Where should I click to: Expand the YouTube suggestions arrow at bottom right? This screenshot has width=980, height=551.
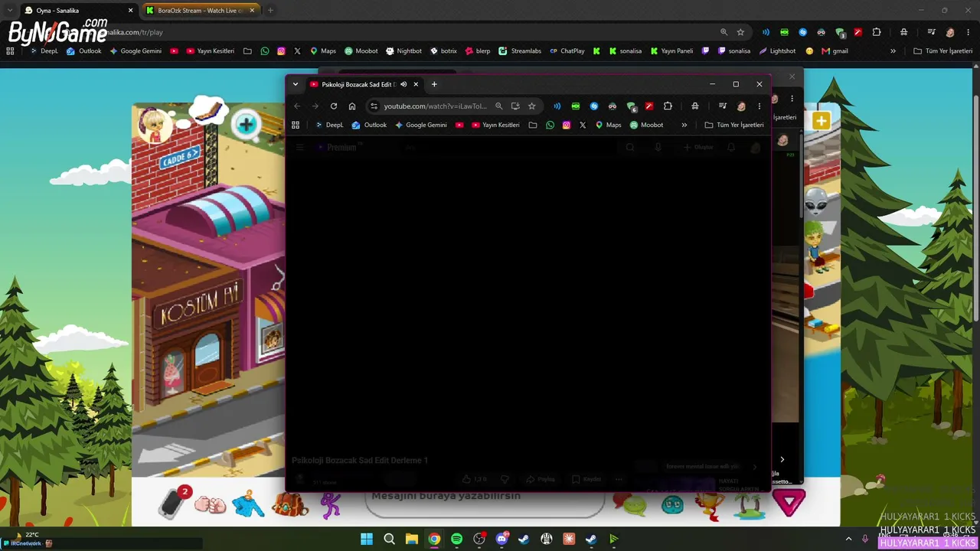[782, 459]
